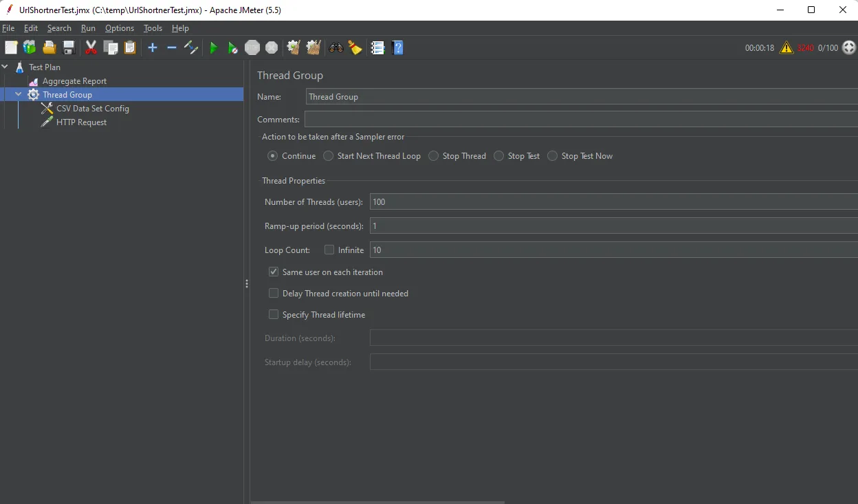Viewport: 858px width, 504px height.
Task: Click the Paste clipboard icon
Action: tap(129, 47)
